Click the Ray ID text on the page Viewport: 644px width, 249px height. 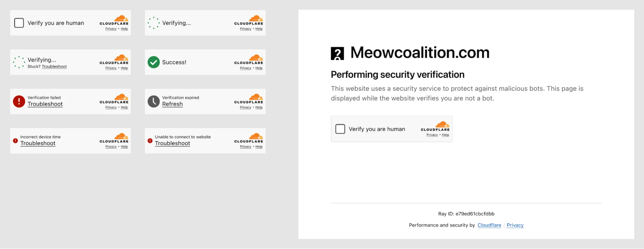pos(466,213)
